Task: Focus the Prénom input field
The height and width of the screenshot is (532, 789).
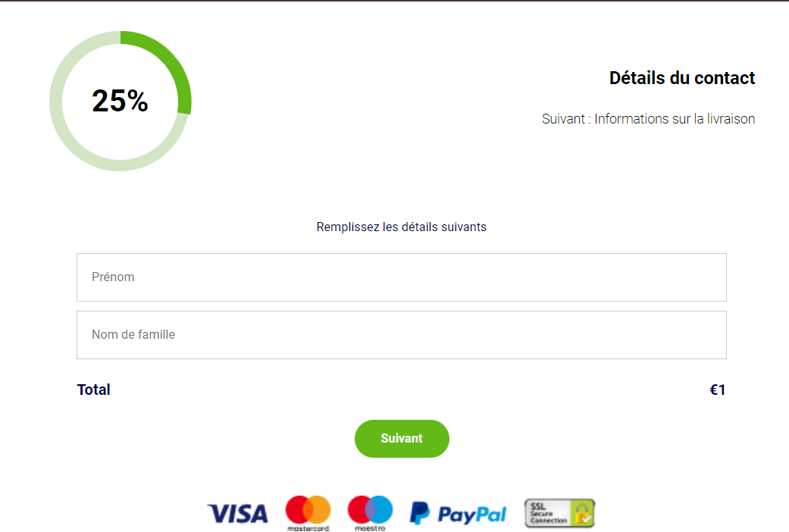Action: [x=402, y=277]
